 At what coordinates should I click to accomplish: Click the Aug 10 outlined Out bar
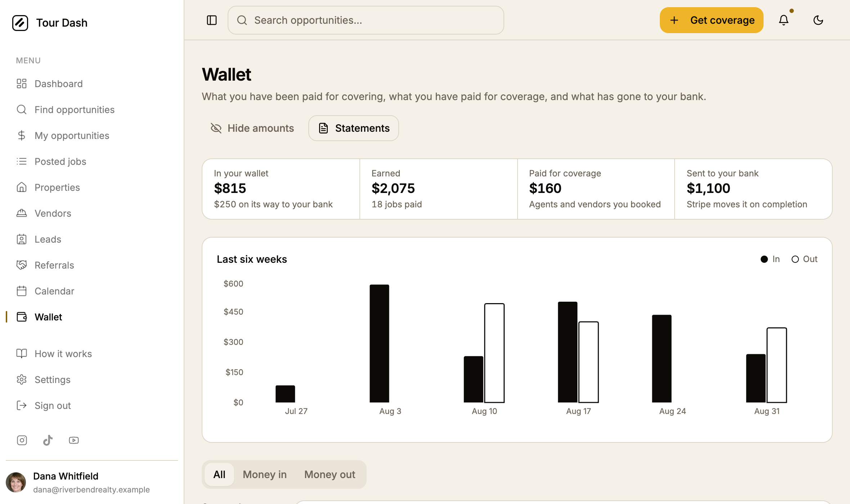coord(494,353)
